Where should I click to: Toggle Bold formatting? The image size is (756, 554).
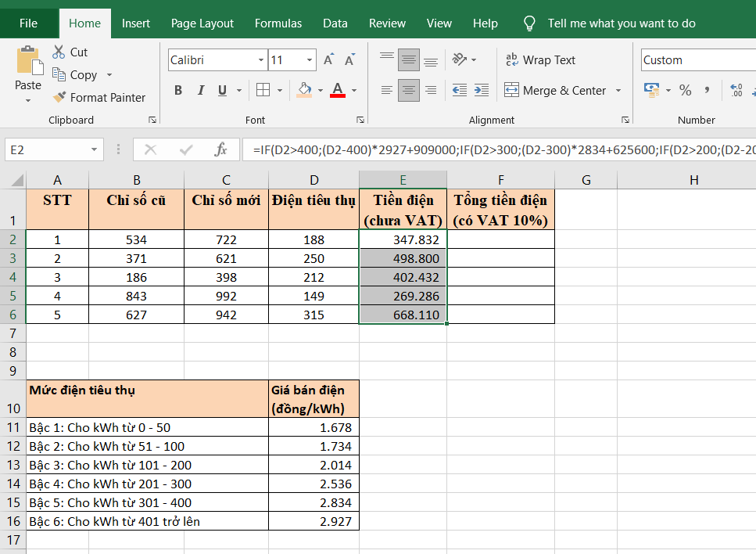point(178,91)
